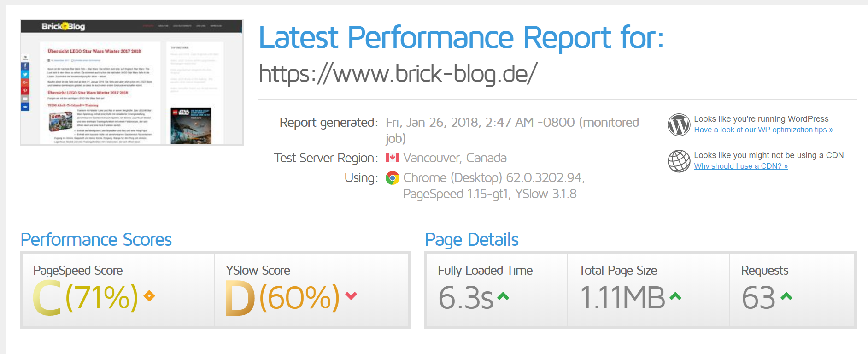Click the CDN globe icon
The height and width of the screenshot is (354, 868).
click(x=679, y=161)
